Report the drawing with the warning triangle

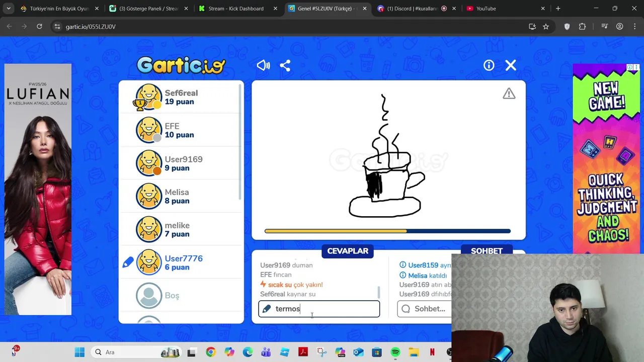click(509, 94)
